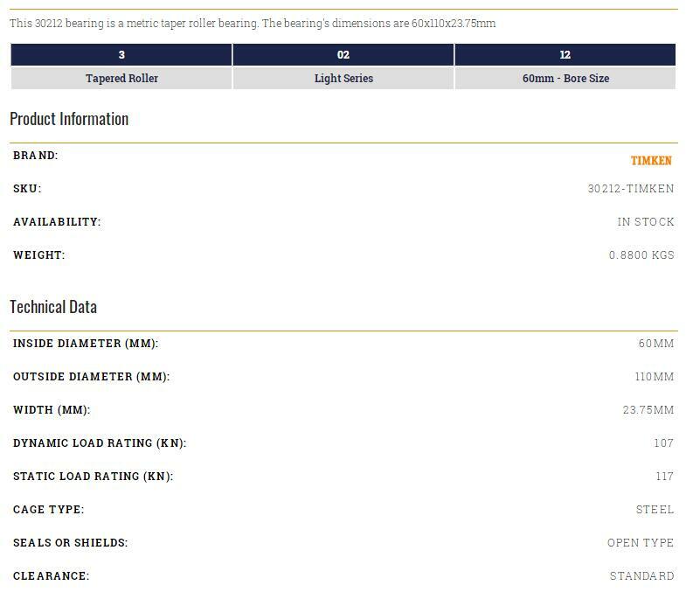This screenshot has height=599, width=700.
Task: Select the inside diameter value 60MM
Action: point(656,344)
